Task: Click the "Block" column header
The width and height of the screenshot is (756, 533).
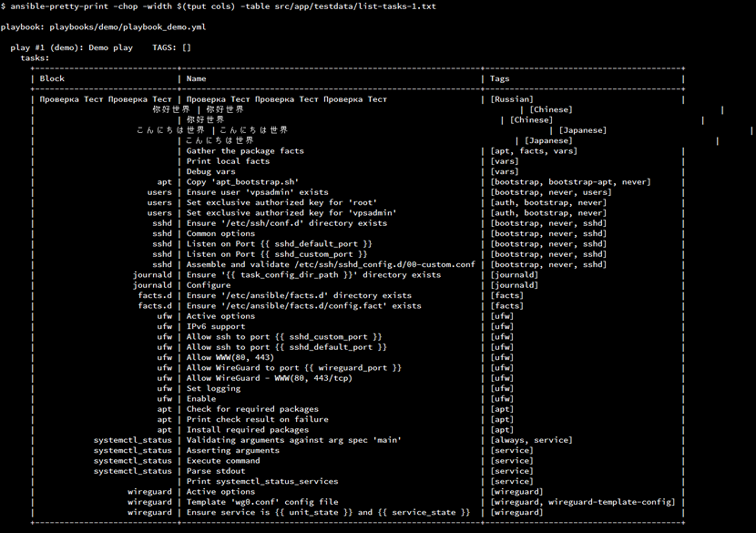Action: tap(52, 78)
